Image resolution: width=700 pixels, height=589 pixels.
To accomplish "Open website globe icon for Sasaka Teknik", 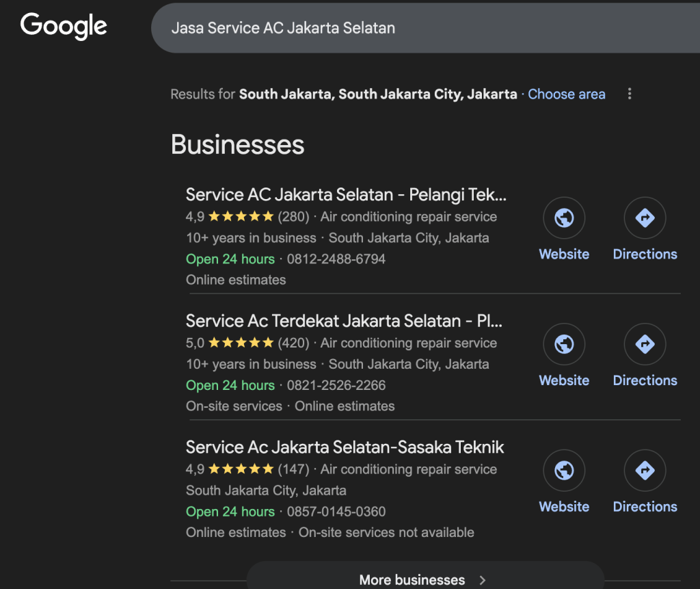I will [x=564, y=471].
